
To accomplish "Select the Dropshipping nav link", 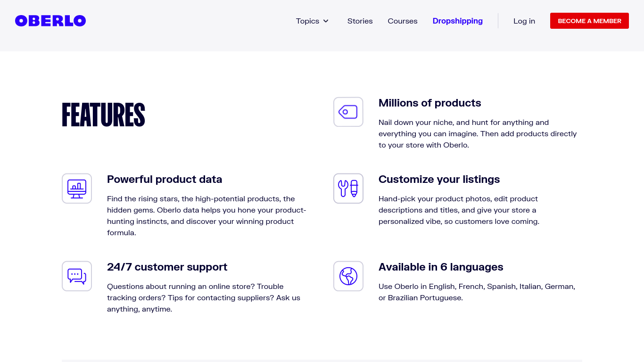I will point(457,21).
